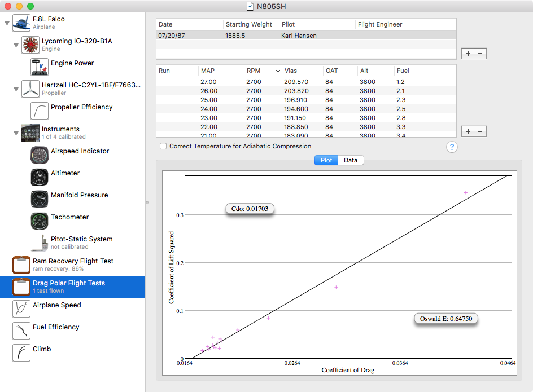Click the pilot name Karl Hansen
The image size is (533, 392).
[299, 36]
